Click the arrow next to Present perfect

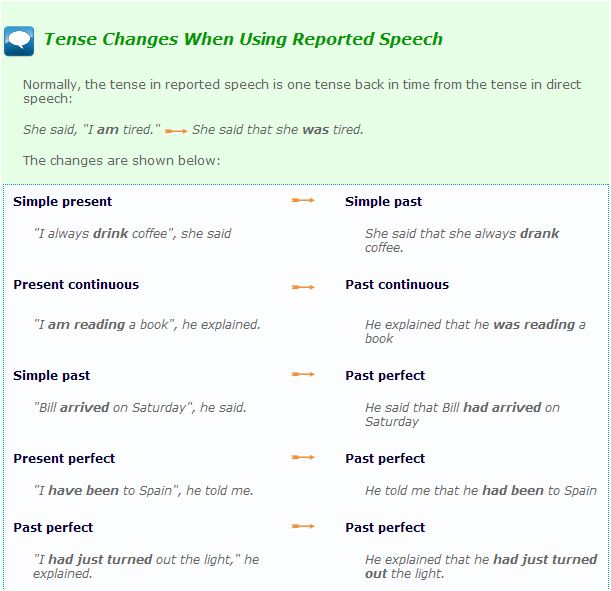(x=302, y=458)
